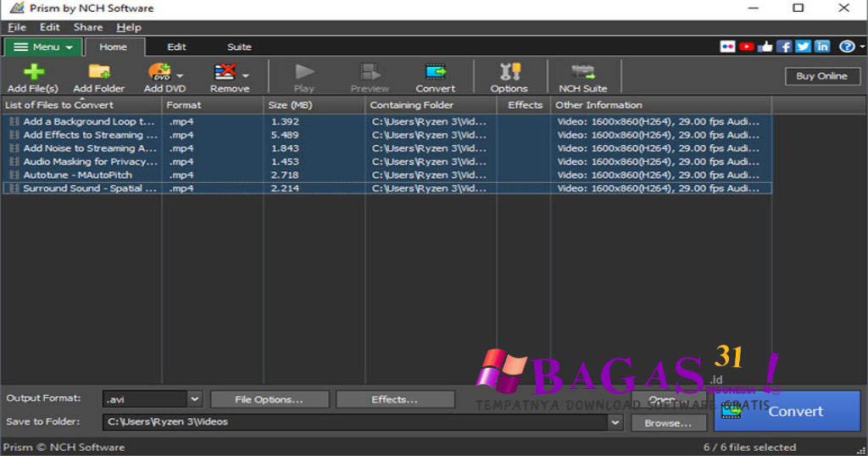Click the 6 / 6 files selected status text
868x456 pixels.
(x=749, y=448)
